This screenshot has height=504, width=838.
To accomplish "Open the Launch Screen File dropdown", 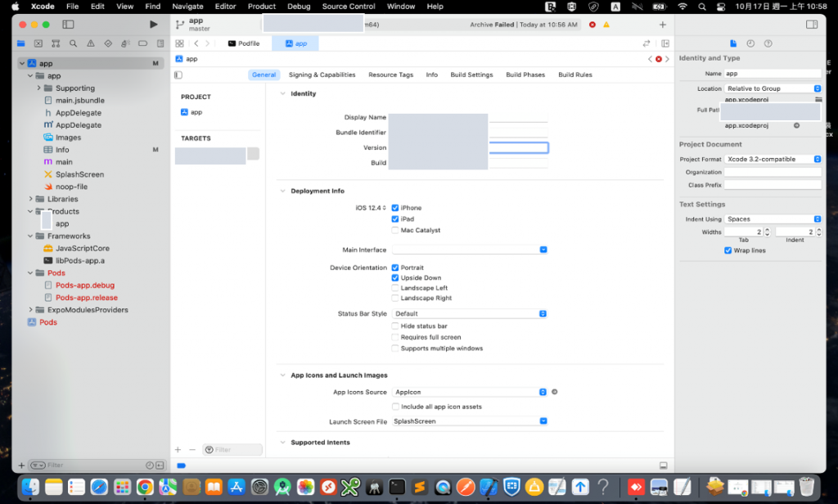I will (470, 421).
